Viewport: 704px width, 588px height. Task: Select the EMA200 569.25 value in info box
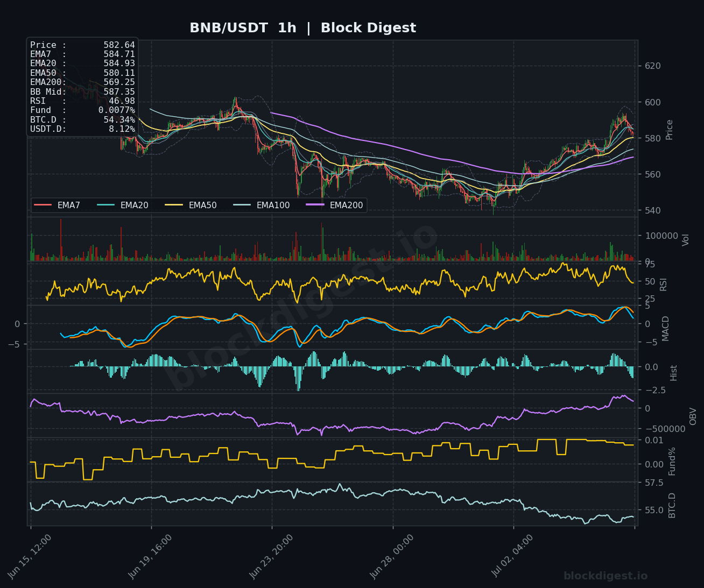click(119, 82)
